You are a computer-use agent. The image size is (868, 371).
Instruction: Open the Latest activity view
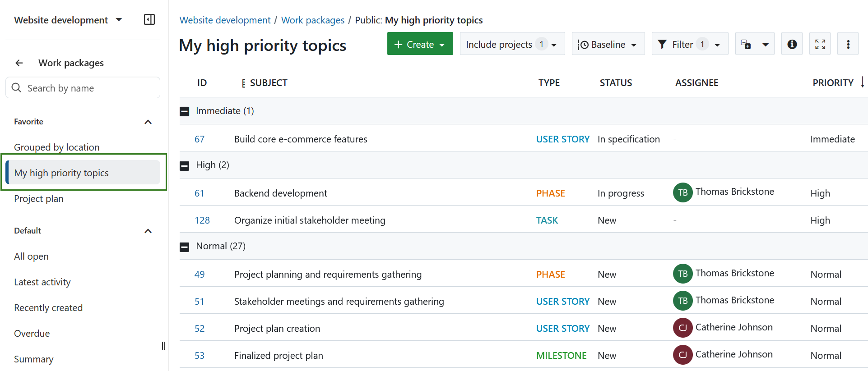tap(42, 282)
